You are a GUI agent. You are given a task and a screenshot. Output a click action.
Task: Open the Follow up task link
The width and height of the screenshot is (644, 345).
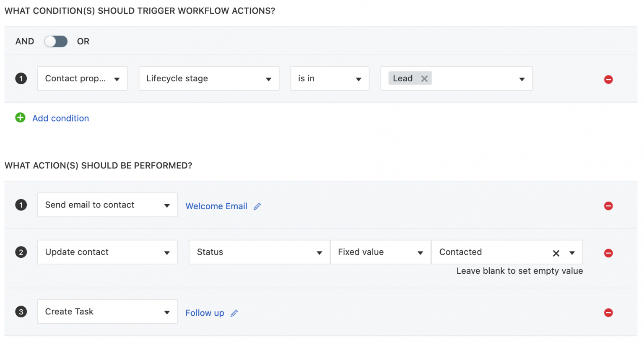coord(205,313)
